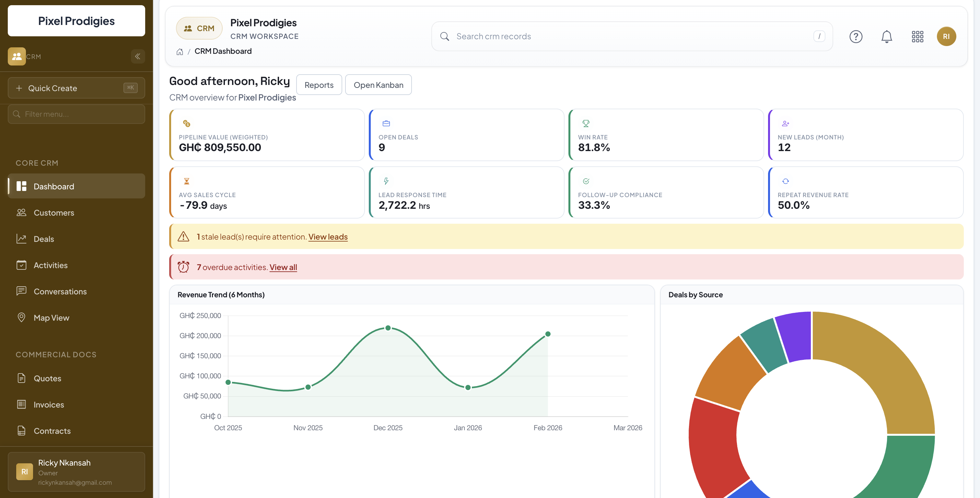Screen dimensions: 980x498
Task: Open Contracts via its document icon
Action: pyautogui.click(x=22, y=431)
